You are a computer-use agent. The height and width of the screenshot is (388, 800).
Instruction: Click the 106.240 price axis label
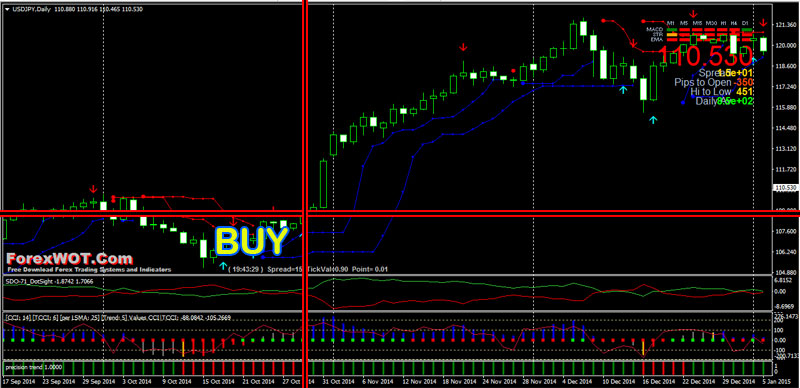(x=786, y=252)
